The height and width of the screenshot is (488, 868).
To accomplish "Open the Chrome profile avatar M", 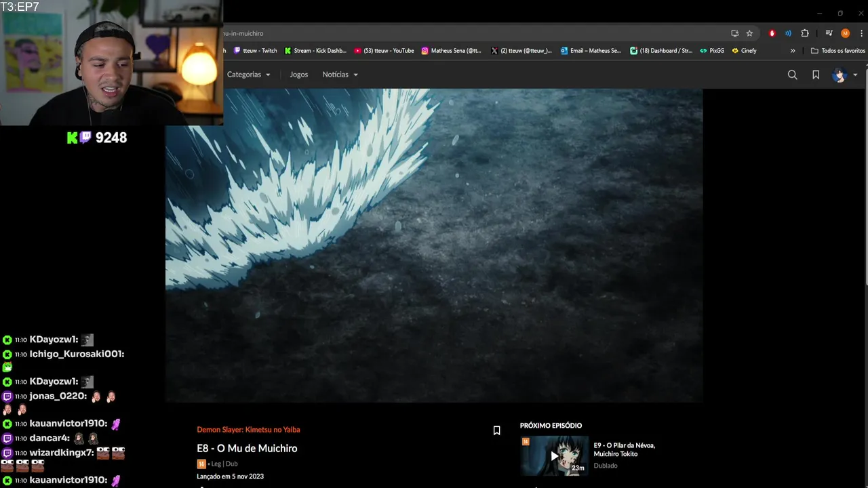I will point(845,33).
